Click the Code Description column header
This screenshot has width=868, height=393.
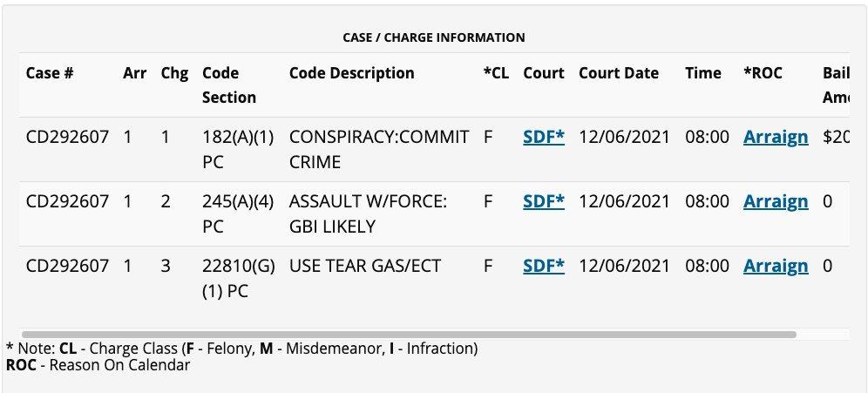(x=351, y=73)
